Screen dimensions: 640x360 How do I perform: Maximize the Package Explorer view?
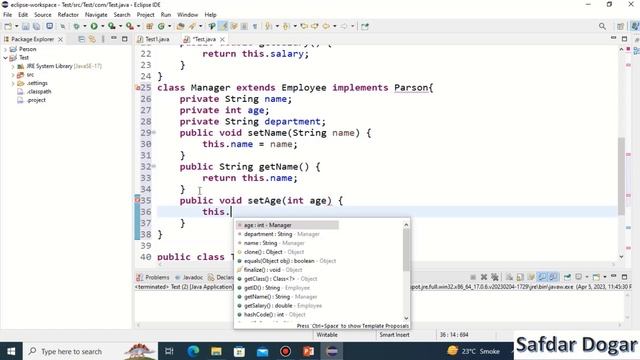coord(124,39)
